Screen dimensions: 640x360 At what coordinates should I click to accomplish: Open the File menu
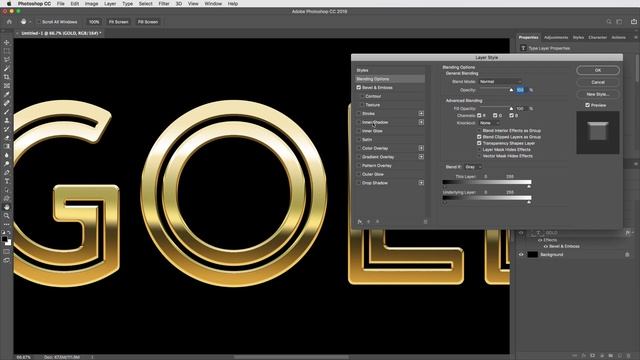[60, 4]
